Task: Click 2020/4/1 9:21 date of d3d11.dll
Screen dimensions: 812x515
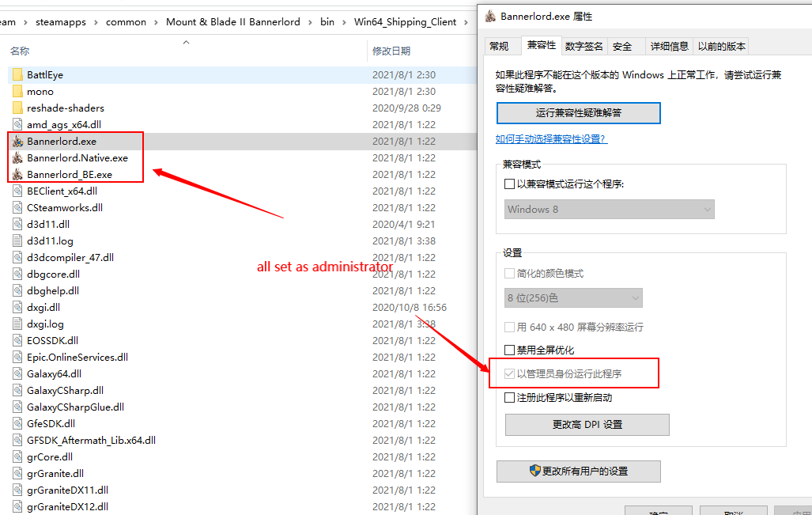Action: click(403, 224)
